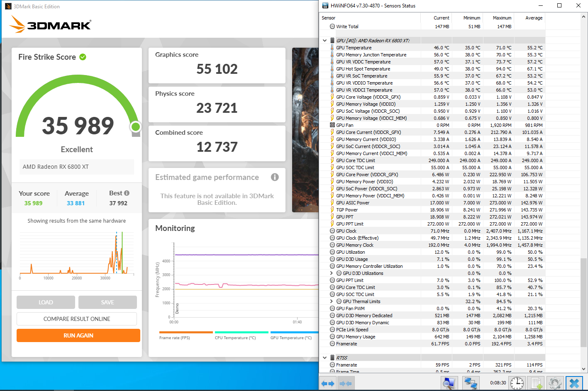Select the GPU Memory Usage row

[432, 337]
